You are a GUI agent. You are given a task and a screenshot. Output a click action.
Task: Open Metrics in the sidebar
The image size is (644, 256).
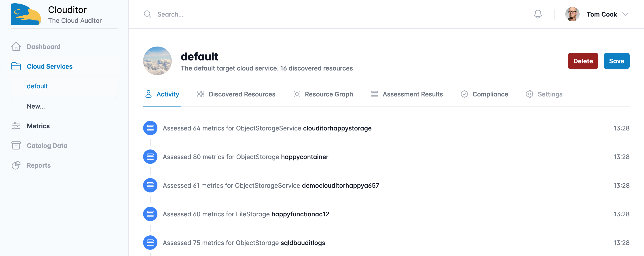tap(64, 126)
